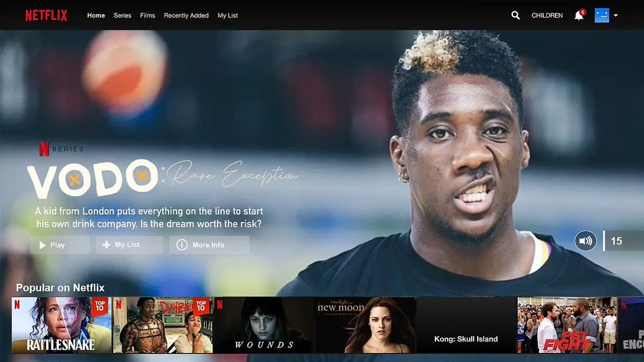Expand Recently Added in the navigation
The height and width of the screenshot is (362, 644).
[186, 16]
